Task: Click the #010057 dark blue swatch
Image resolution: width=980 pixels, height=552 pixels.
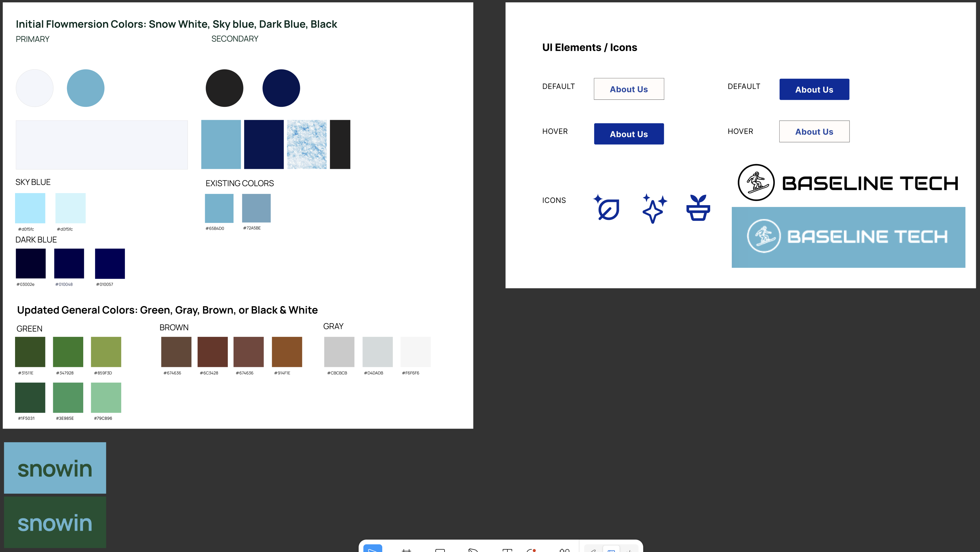Action: click(110, 263)
